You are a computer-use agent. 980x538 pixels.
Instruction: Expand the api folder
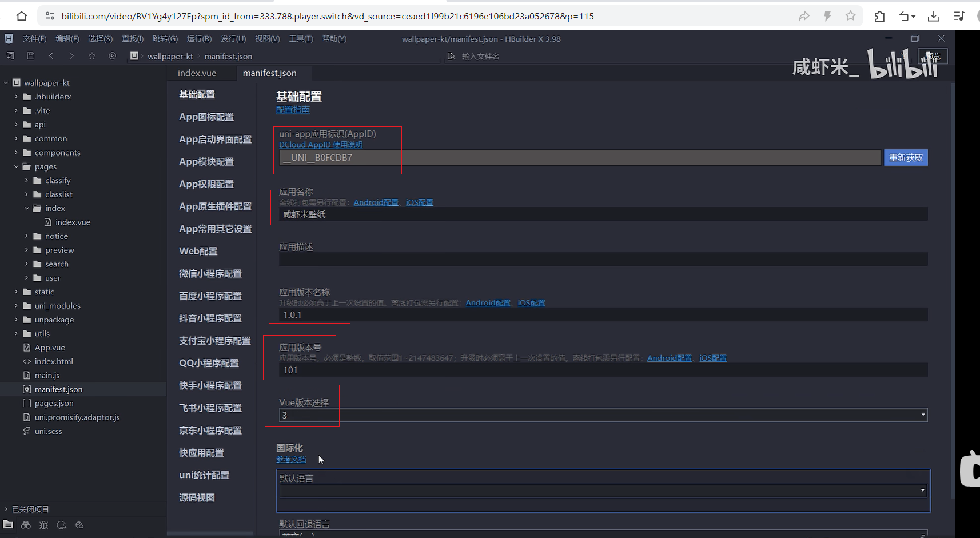pos(16,124)
